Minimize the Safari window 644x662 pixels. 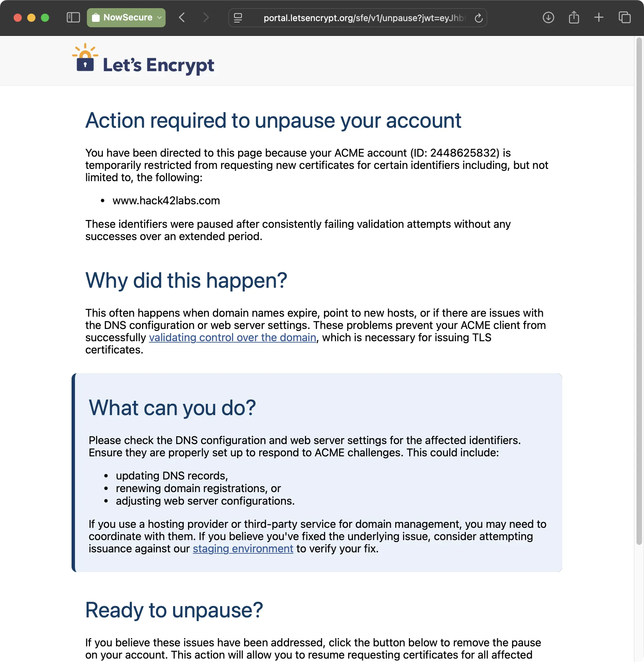pos(31,18)
